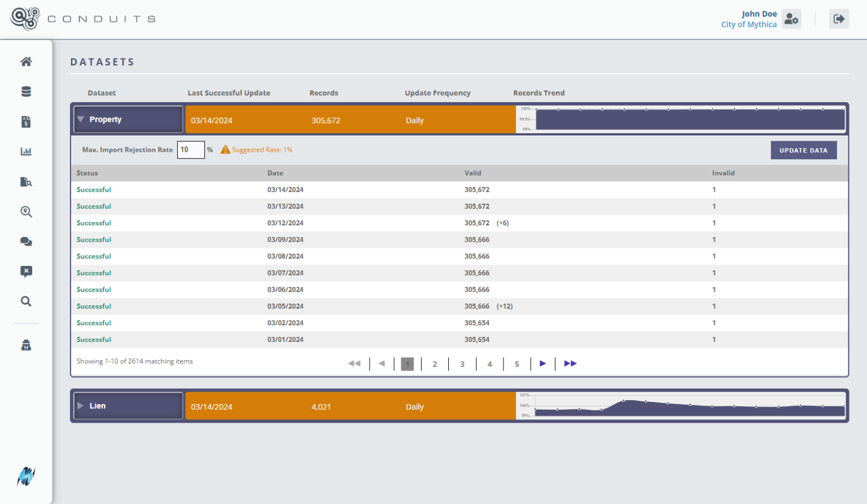Click next page arrow in pagination

pyautogui.click(x=542, y=363)
